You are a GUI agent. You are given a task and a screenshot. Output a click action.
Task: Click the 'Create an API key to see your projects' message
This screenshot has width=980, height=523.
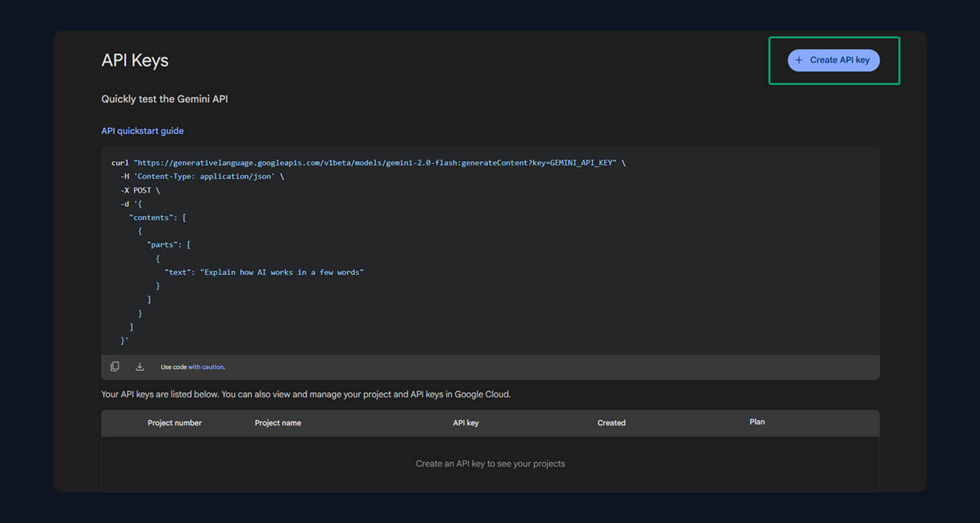click(490, 464)
